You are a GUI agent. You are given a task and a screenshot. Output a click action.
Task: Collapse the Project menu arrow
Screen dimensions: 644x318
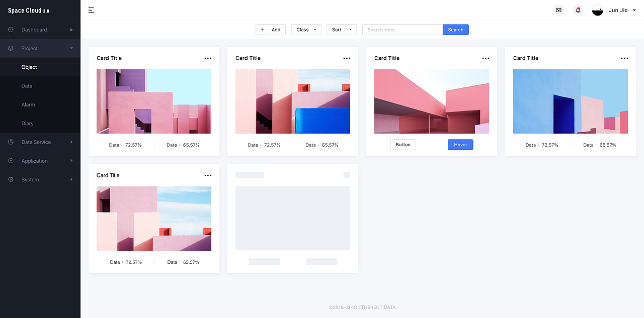click(71, 48)
